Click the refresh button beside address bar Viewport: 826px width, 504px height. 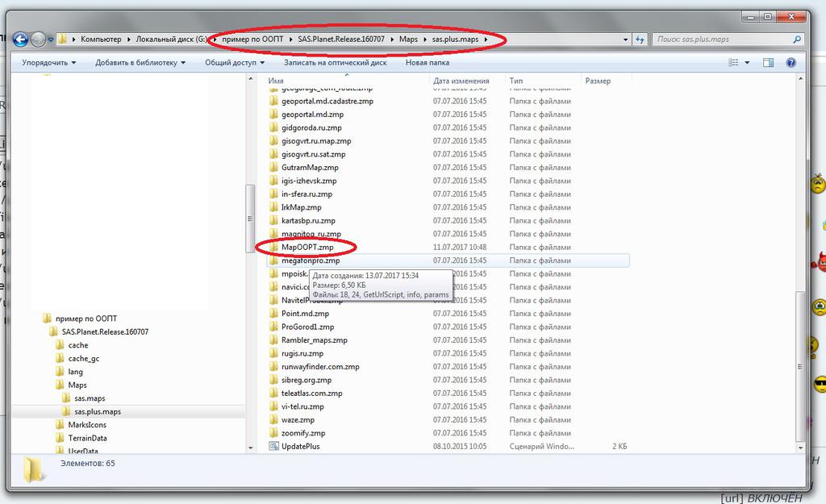coord(640,39)
